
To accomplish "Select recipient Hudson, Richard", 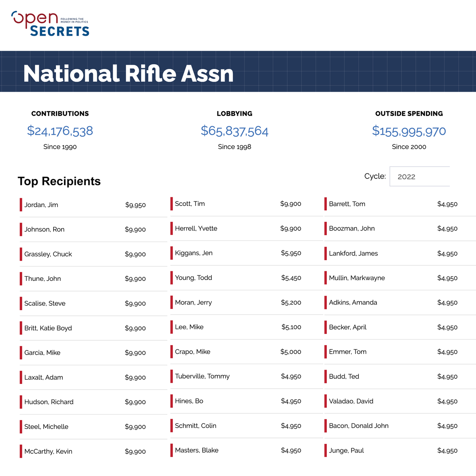I will pyautogui.click(x=49, y=402).
